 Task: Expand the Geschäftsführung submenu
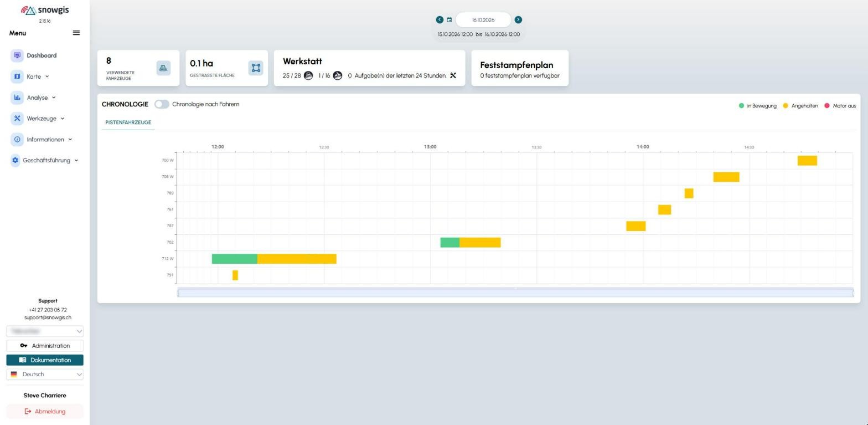coord(76,160)
